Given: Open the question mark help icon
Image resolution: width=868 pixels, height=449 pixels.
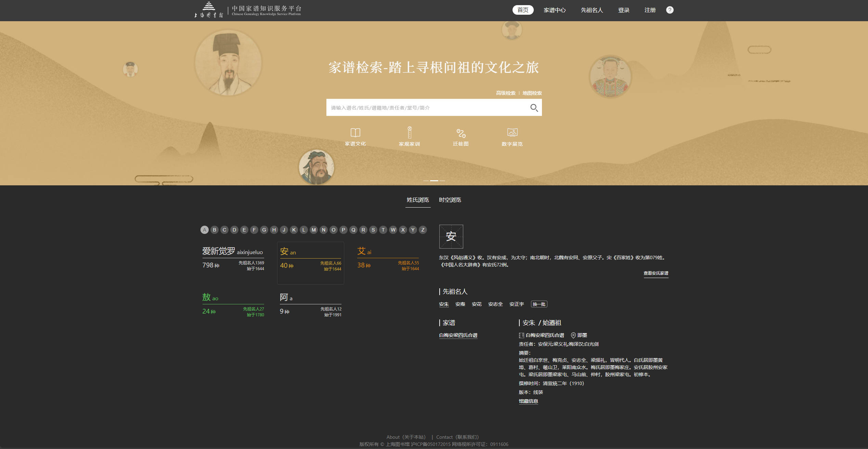Looking at the screenshot, I should (670, 10).
